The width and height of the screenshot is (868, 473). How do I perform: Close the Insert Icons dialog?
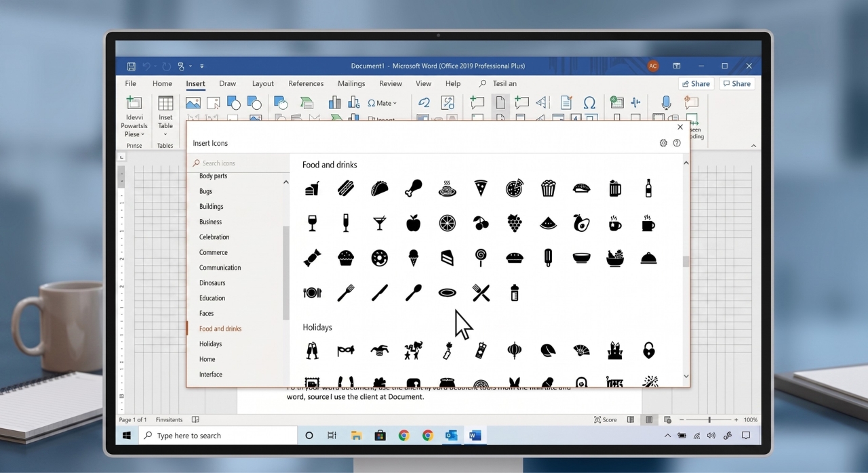pos(680,127)
